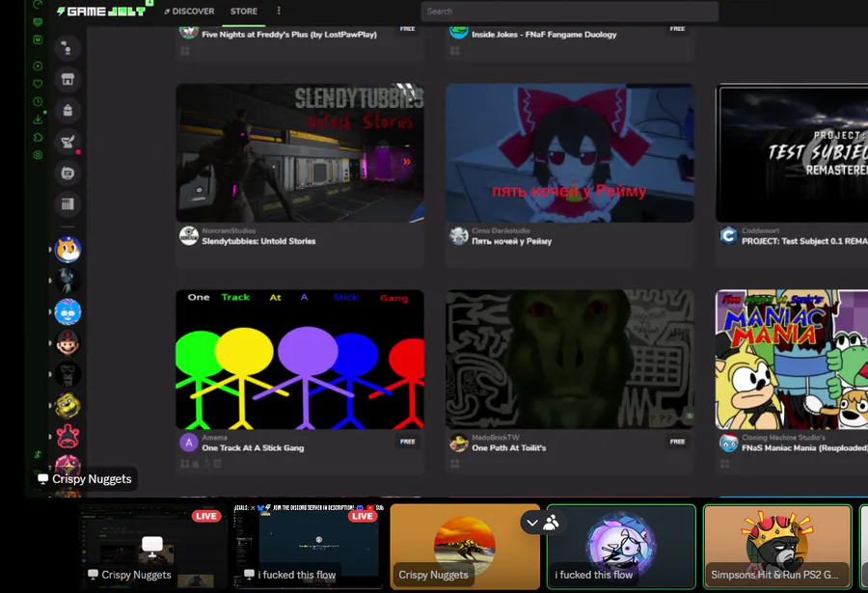Open NorcramStudios developer name
868x593 pixels.
(x=229, y=230)
